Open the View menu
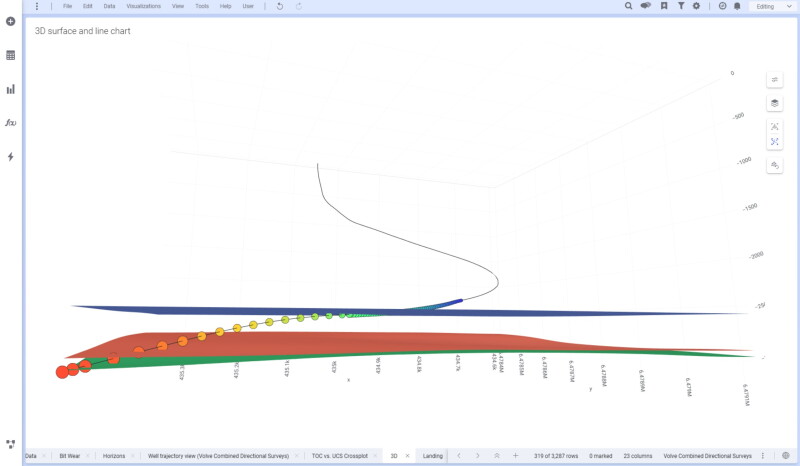The width and height of the screenshot is (800, 466). (x=178, y=6)
